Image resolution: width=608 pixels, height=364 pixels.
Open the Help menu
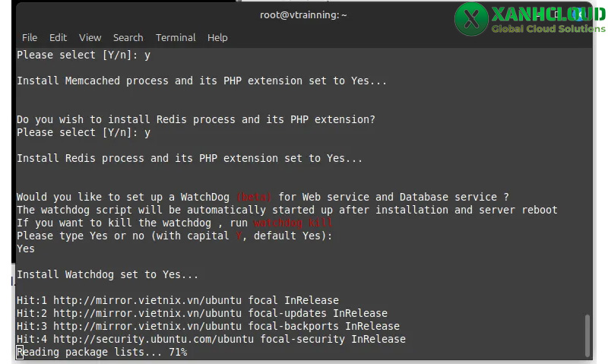pos(217,37)
